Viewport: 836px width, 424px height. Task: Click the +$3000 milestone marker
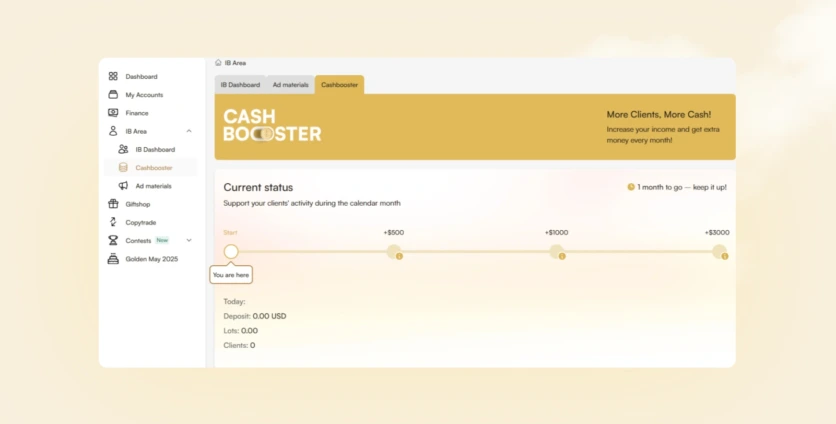719,251
